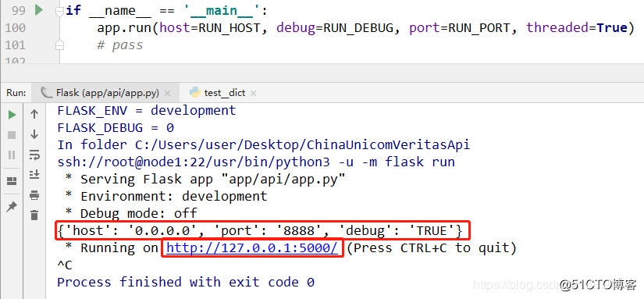The width and height of the screenshot is (644, 299).
Task: Close the test_dict run tab
Action: click(253, 94)
